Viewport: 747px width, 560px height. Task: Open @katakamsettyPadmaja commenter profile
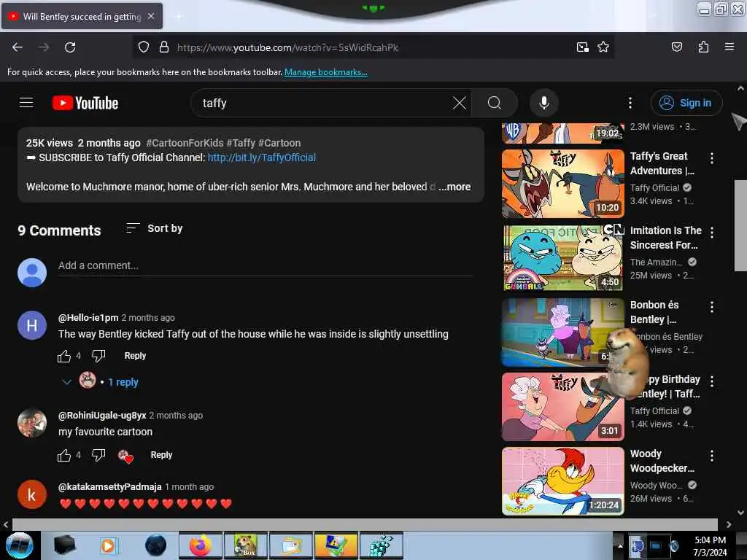109,486
